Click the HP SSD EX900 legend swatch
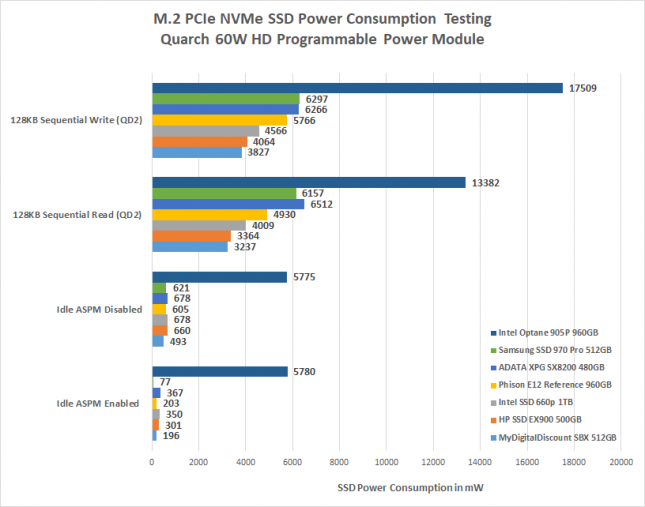The height and width of the screenshot is (507, 645). coord(494,420)
